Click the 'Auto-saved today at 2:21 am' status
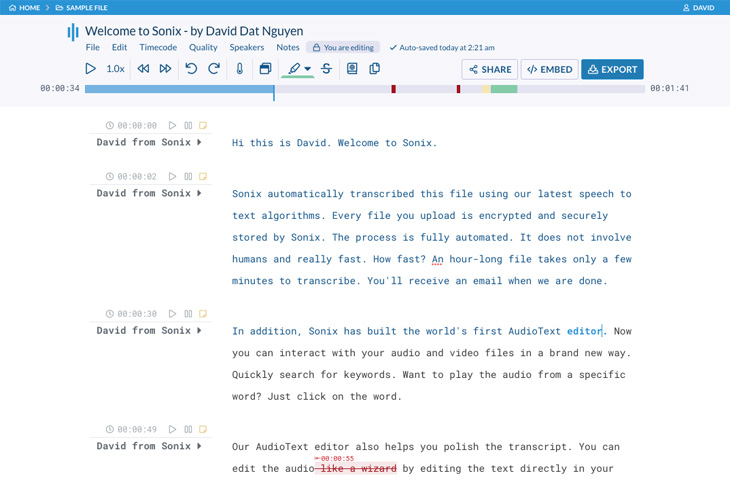This screenshot has height=480, width=730. pyautogui.click(x=442, y=47)
